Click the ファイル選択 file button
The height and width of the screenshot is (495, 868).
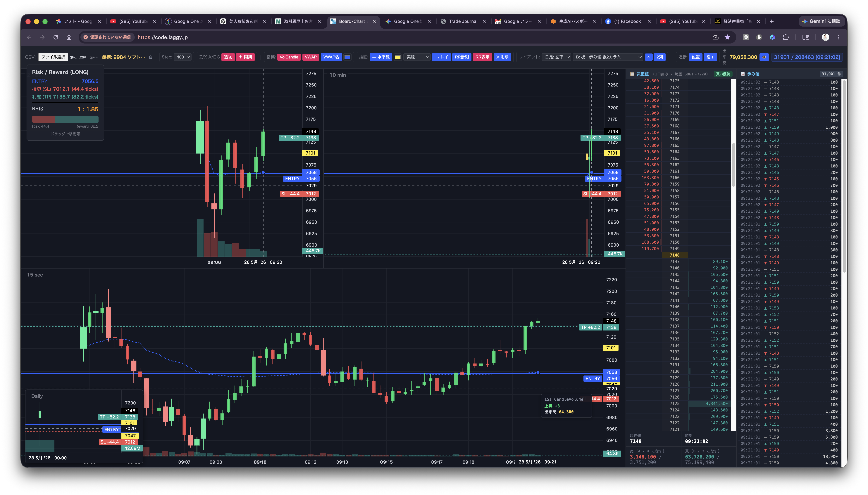pos(53,57)
